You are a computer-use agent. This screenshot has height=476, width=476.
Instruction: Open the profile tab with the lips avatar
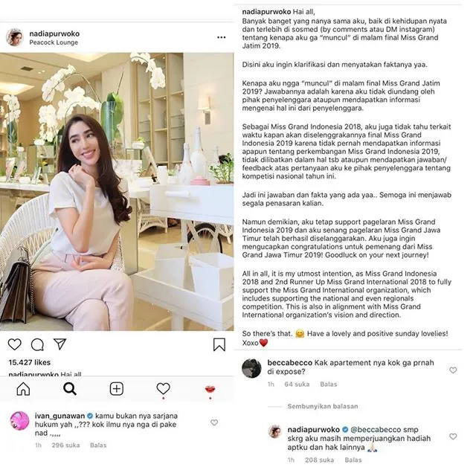click(x=210, y=389)
